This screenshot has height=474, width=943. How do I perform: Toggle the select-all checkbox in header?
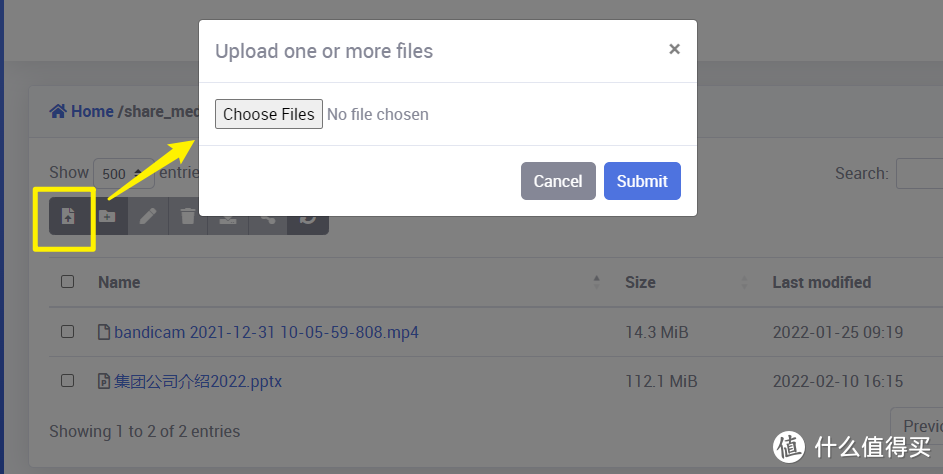pos(67,282)
